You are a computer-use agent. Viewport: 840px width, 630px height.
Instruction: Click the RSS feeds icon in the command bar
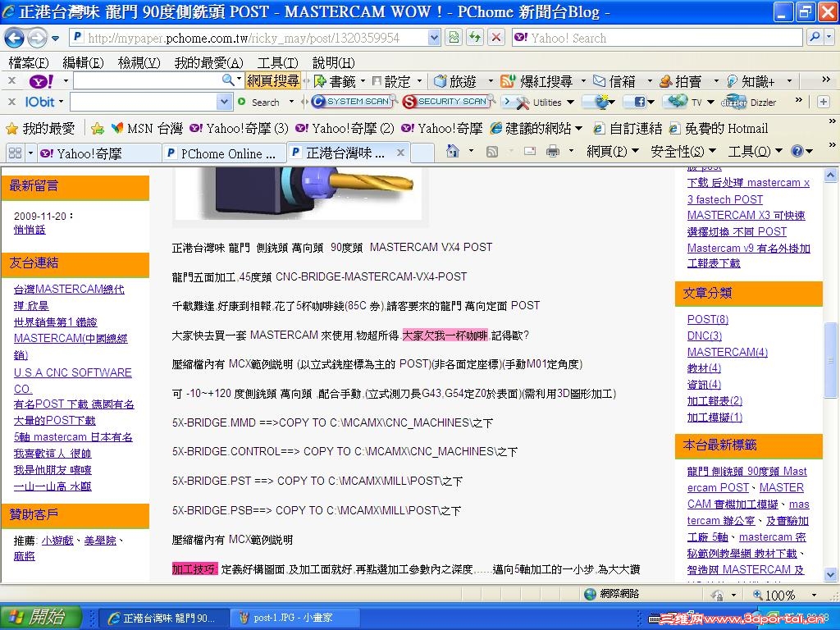(x=491, y=152)
